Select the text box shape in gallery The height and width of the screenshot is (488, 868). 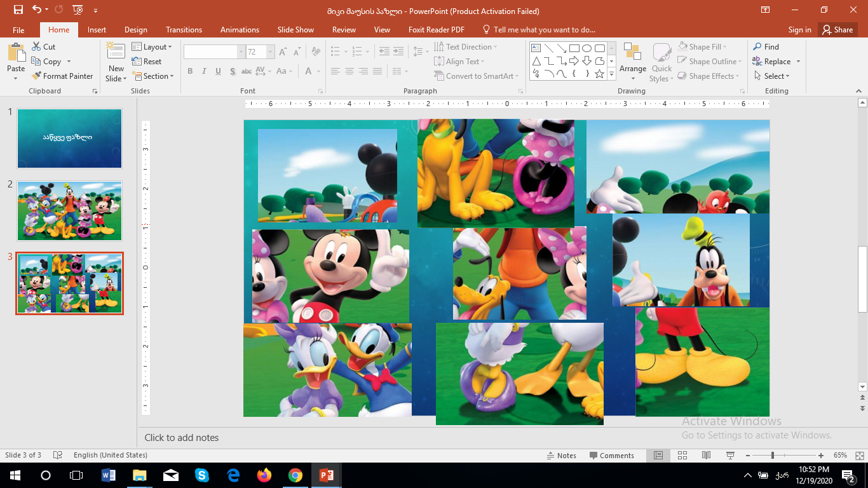pyautogui.click(x=536, y=48)
